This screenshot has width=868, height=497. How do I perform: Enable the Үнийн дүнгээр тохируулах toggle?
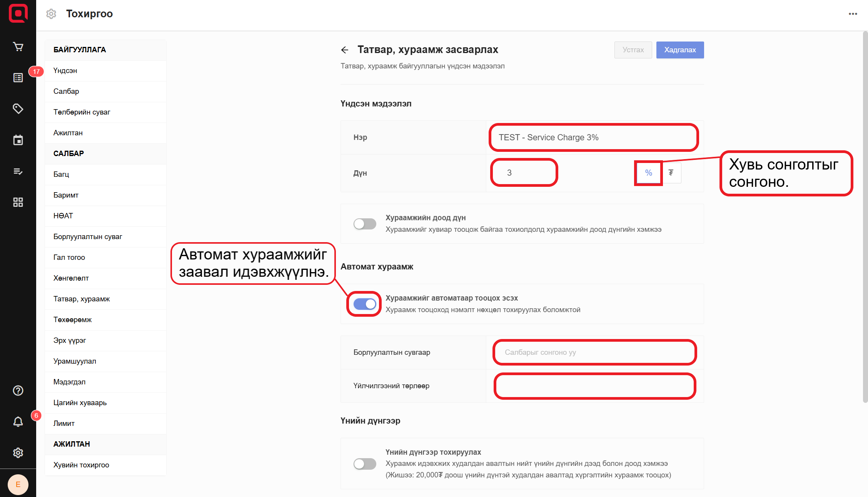tap(365, 464)
